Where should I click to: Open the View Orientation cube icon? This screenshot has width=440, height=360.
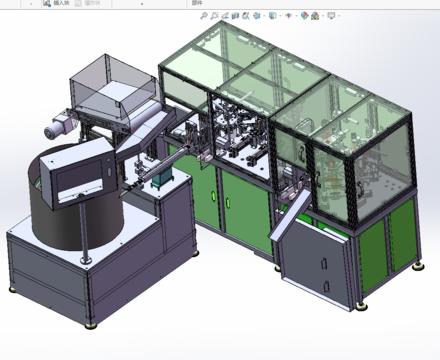click(257, 15)
